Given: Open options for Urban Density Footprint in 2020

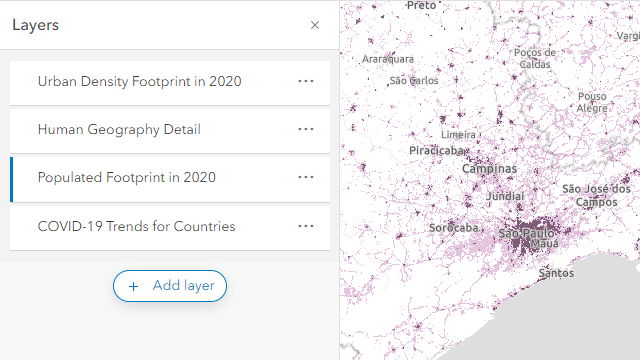Looking at the screenshot, I should (306, 81).
